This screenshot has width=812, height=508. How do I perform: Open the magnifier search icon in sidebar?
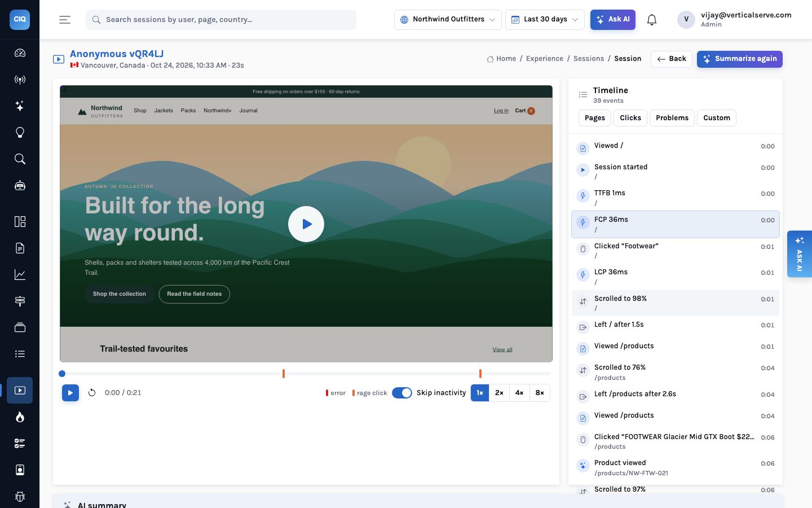click(20, 159)
